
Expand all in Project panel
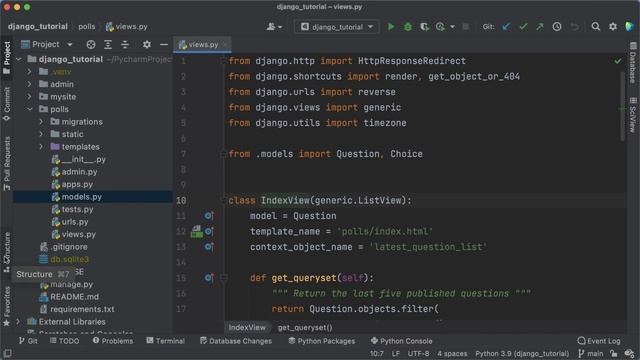point(108,44)
